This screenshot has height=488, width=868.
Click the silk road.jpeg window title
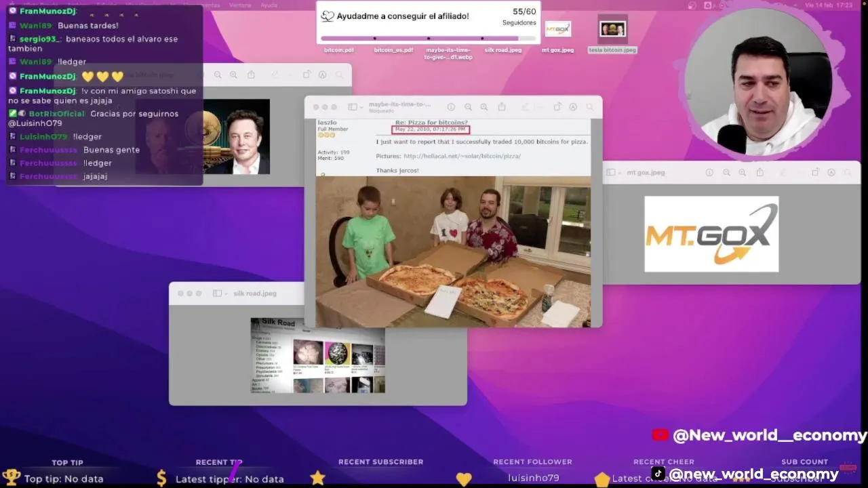coord(255,293)
